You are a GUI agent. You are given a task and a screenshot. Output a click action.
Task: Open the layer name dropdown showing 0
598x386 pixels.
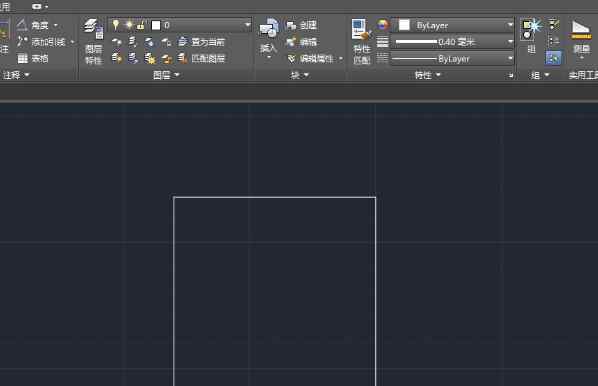pyautogui.click(x=201, y=25)
